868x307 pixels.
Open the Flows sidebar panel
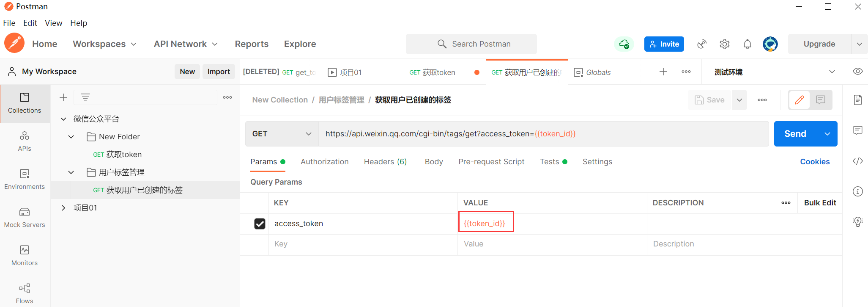coord(25,293)
